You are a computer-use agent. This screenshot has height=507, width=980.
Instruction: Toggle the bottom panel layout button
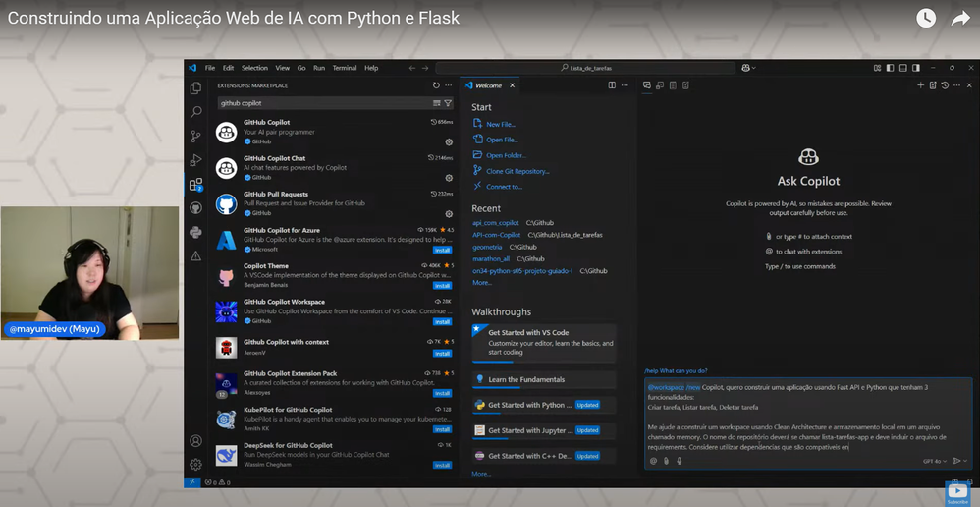coord(903,68)
